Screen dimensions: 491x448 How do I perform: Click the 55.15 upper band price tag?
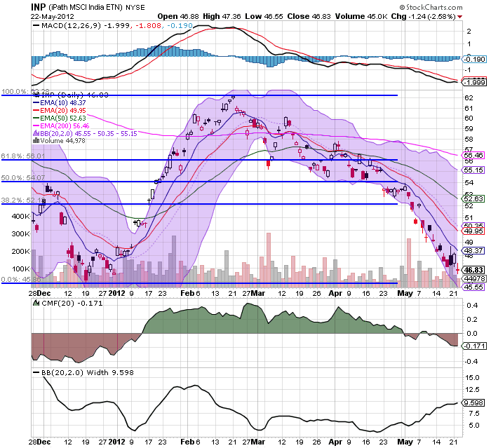pos(473,170)
